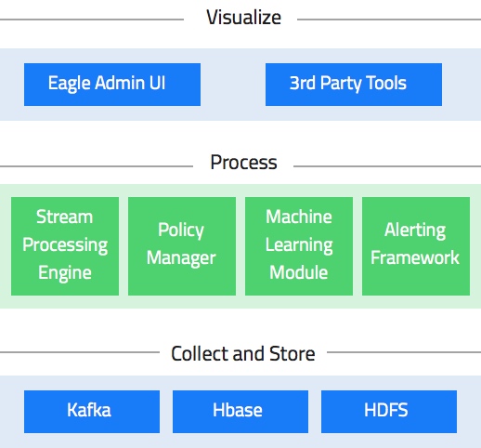
Task: Click the Alerting Framework block
Action: 416,246
